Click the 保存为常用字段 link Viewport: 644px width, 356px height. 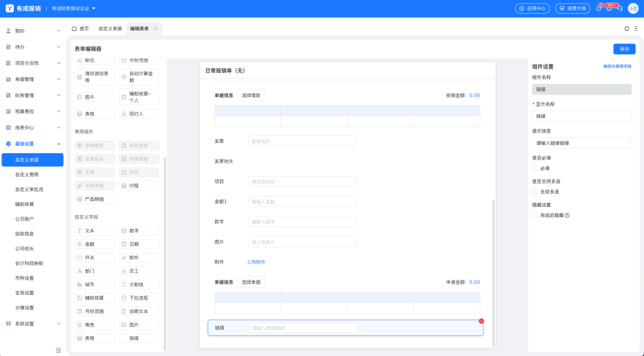617,67
